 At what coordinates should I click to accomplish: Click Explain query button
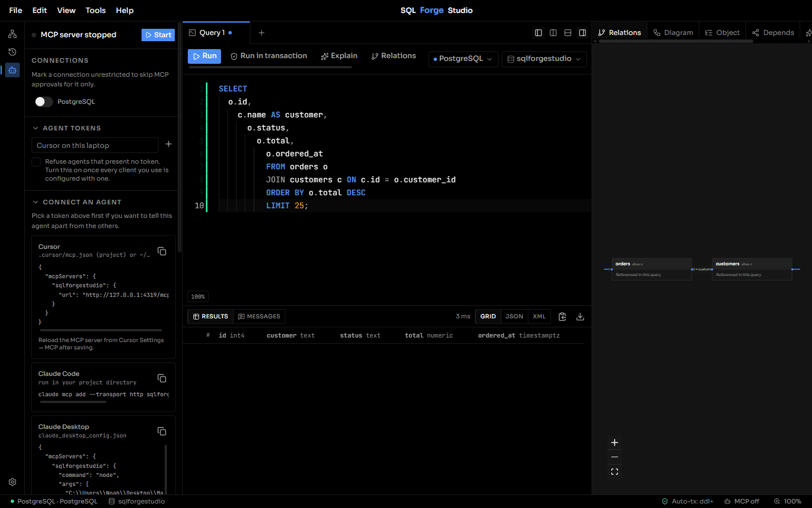339,56
